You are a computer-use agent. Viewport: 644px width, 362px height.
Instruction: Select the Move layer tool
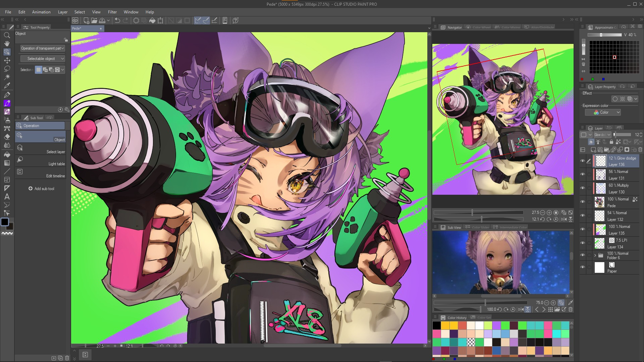7,60
